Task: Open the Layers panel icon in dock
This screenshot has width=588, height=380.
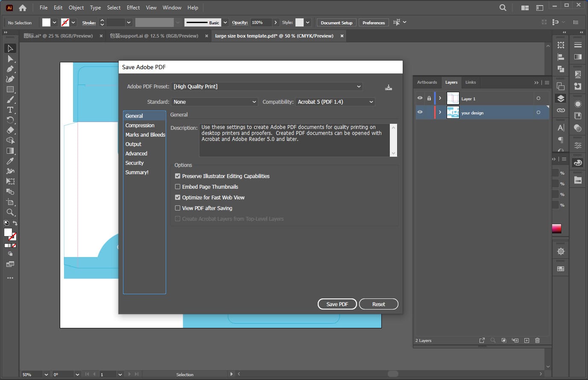Action: point(561,99)
